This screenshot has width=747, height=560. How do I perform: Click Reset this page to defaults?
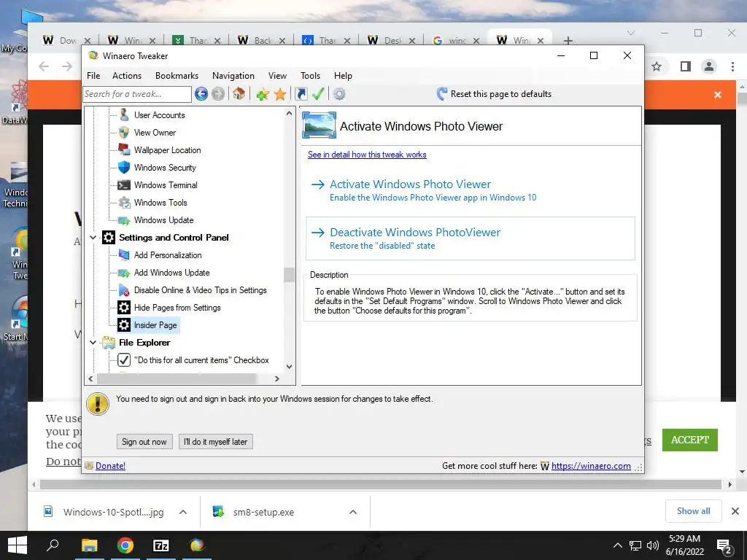(x=494, y=94)
